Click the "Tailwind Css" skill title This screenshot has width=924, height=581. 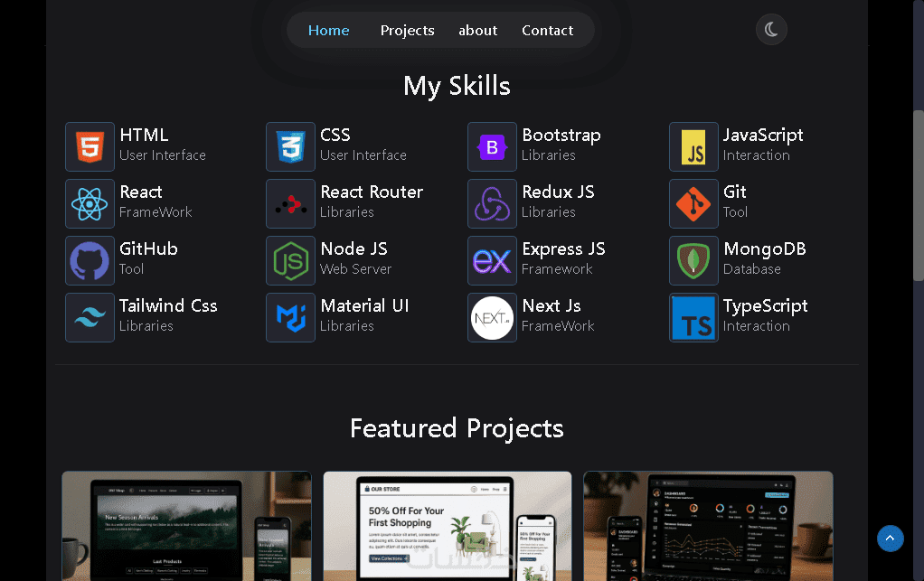tap(168, 306)
